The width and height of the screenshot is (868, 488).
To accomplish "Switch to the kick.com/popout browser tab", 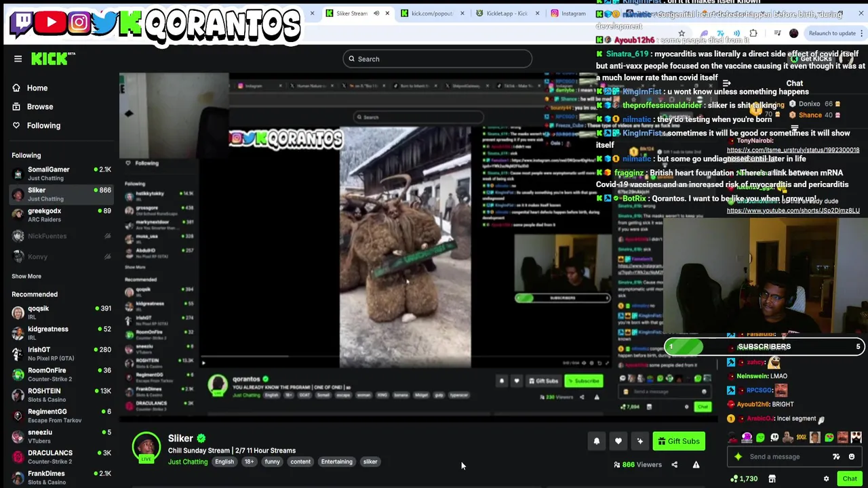I will (432, 14).
